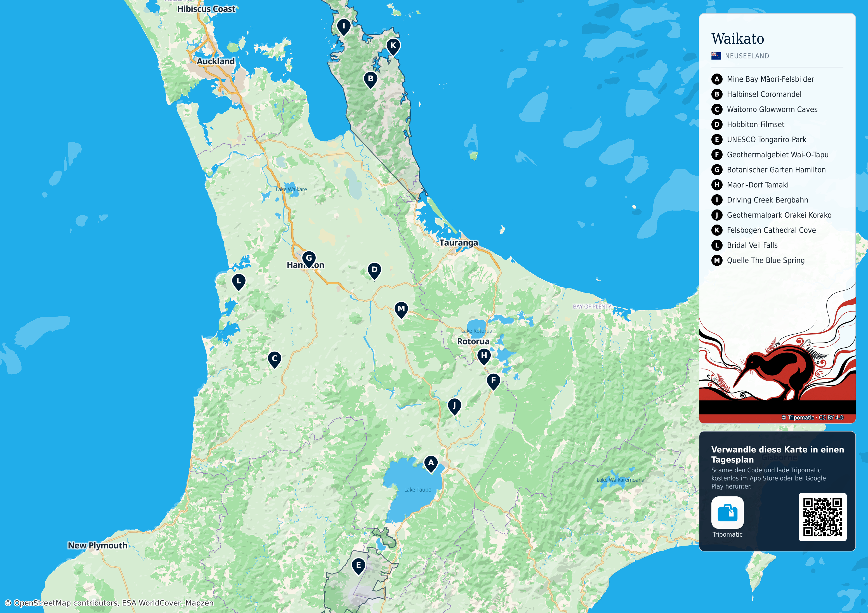Click the 'Lake Waikaremoana' map label
868x613 pixels.
[620, 480]
